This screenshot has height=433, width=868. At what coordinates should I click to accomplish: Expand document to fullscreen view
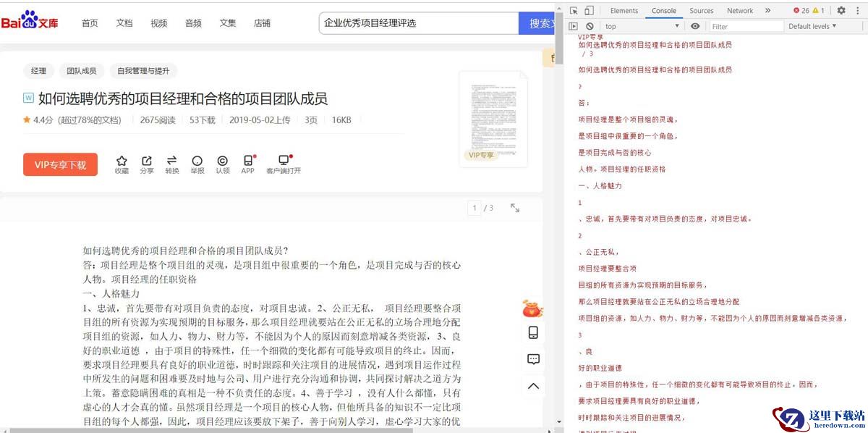tap(515, 208)
